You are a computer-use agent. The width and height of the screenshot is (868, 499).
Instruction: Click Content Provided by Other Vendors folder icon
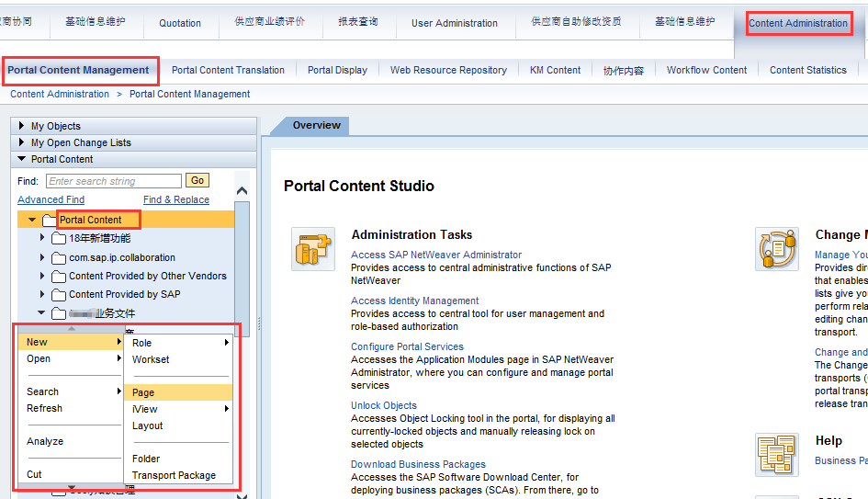click(59, 277)
